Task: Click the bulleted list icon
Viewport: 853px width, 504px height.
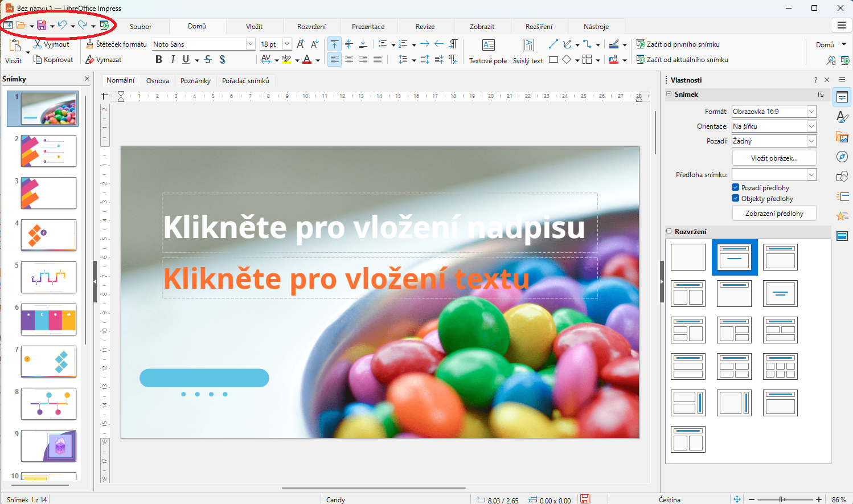Action: (x=383, y=44)
